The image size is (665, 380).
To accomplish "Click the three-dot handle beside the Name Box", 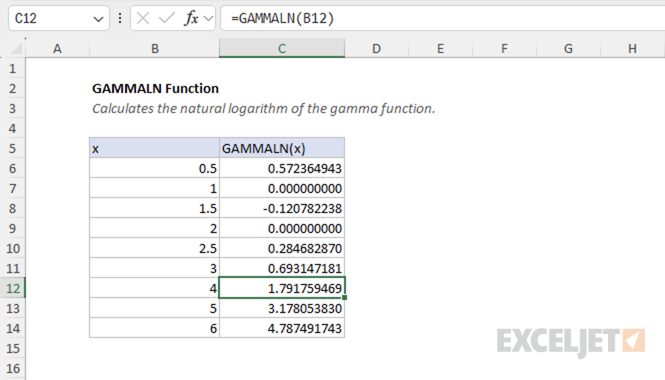I will (120, 18).
